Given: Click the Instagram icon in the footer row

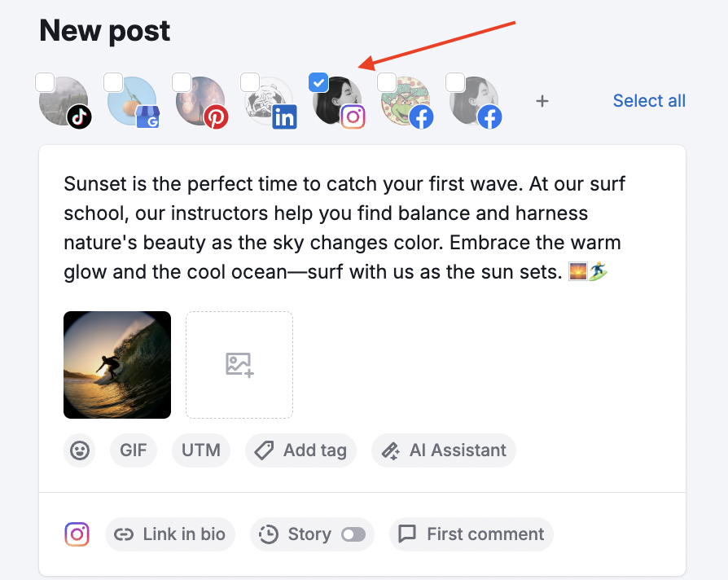Looking at the screenshot, I should click(77, 534).
